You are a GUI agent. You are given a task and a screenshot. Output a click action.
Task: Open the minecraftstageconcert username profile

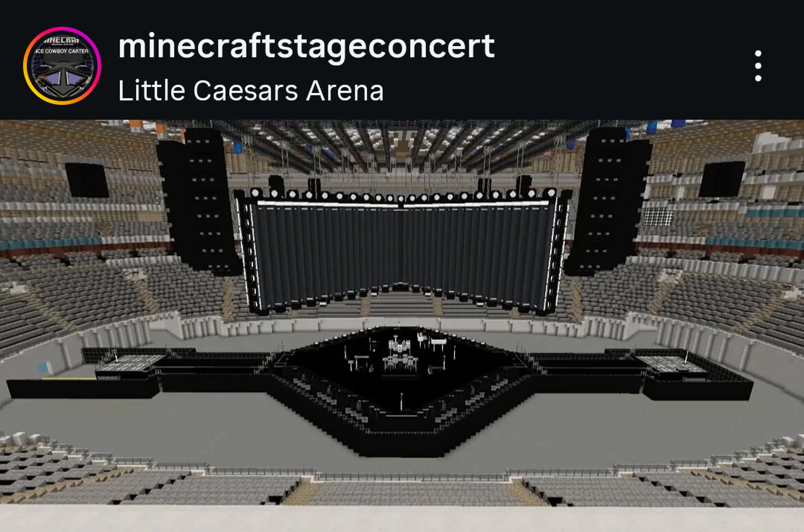click(x=307, y=46)
